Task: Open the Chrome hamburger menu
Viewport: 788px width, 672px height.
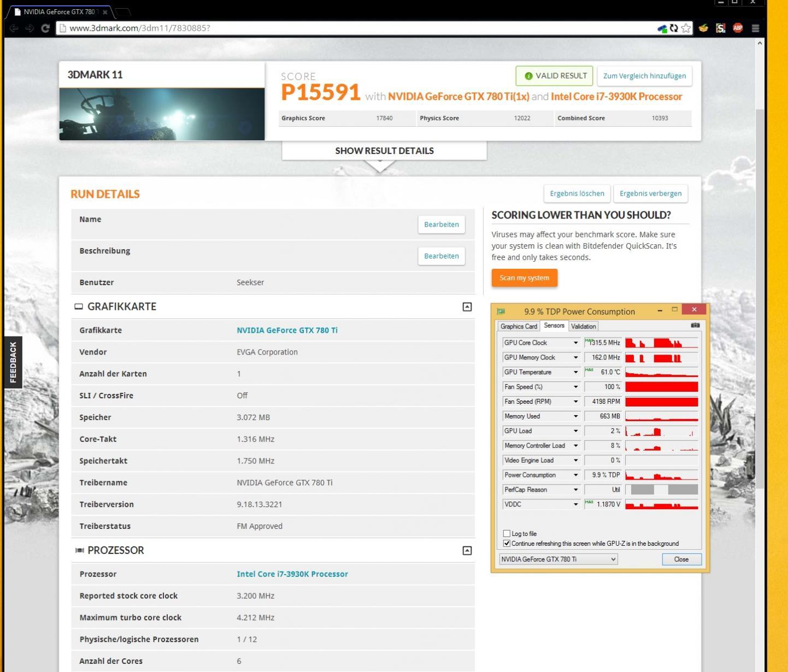Action: [x=756, y=28]
